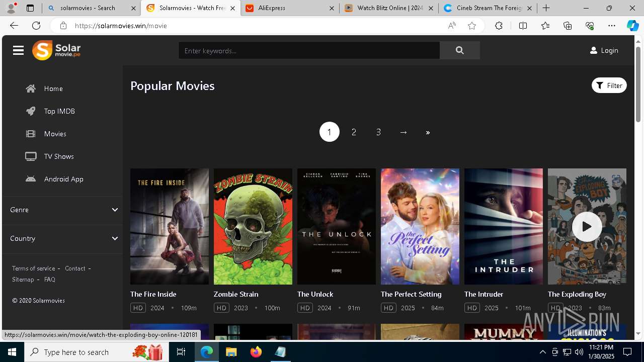This screenshot has height=362, width=644.
Task: Play The Exploding Boy via play button
Action: click(587, 227)
